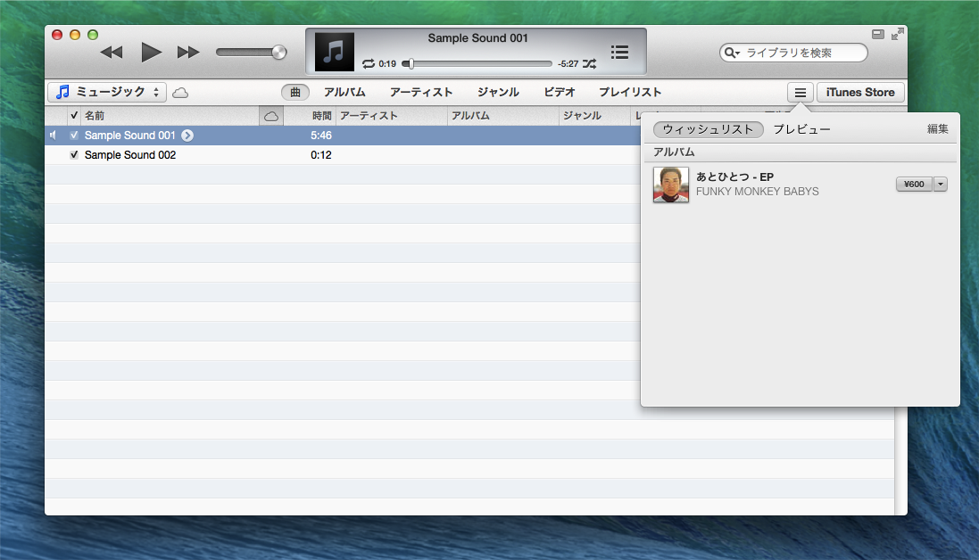
Task: Click the wish list menu icon button
Action: pyautogui.click(x=800, y=93)
